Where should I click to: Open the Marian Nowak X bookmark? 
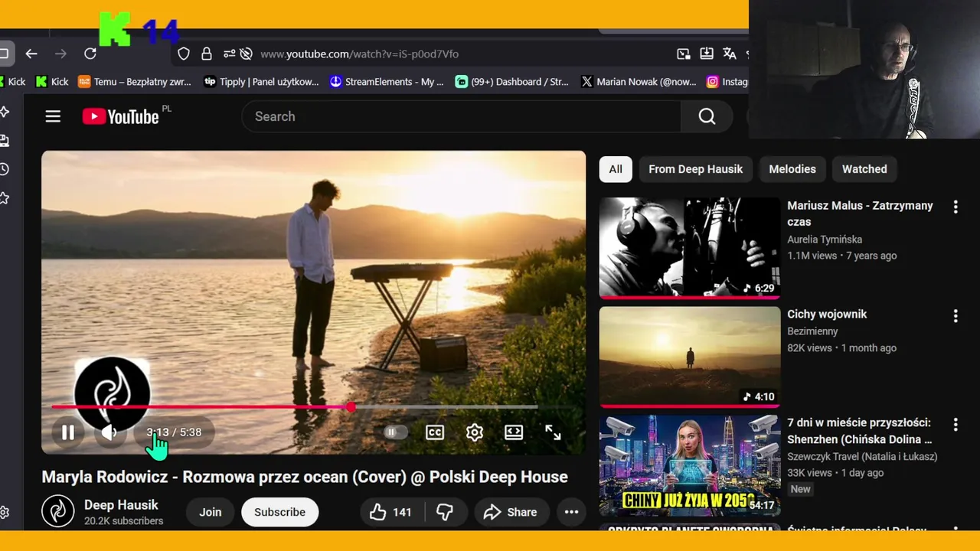[639, 81]
